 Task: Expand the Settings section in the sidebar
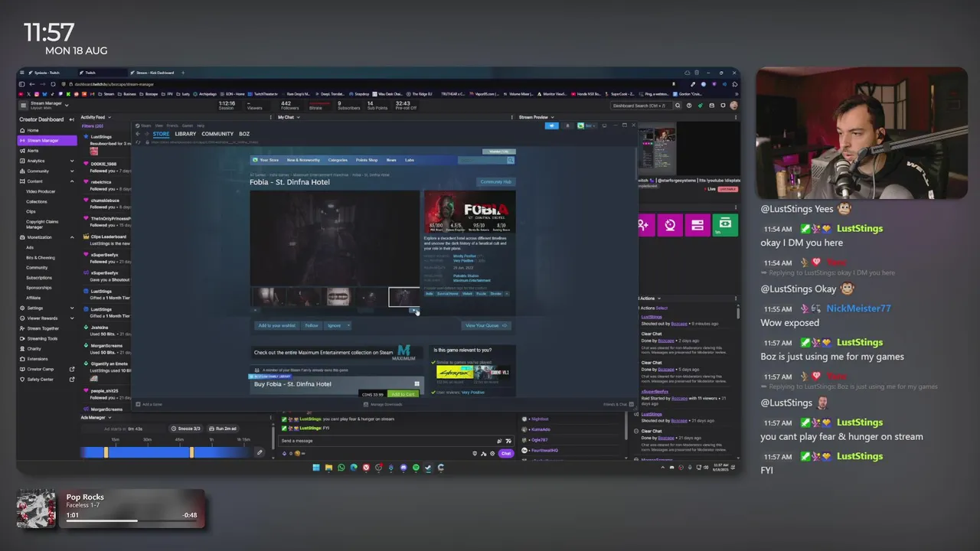[x=72, y=308]
